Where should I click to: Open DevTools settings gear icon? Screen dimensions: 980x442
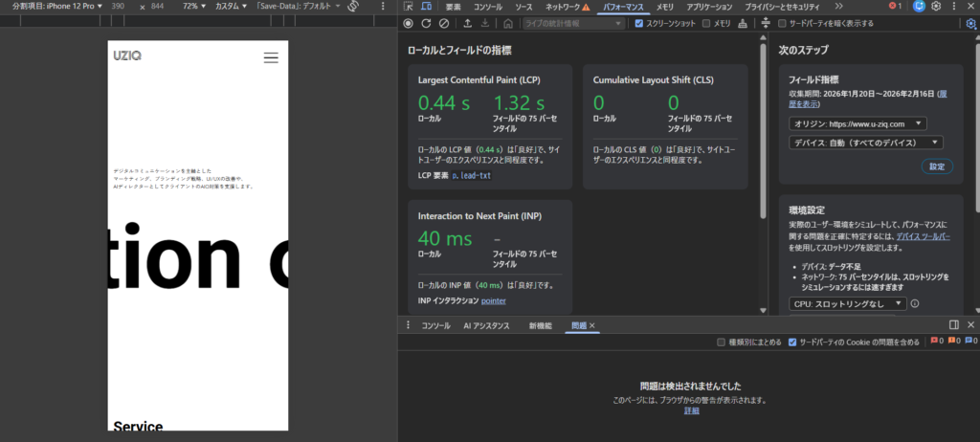tap(936, 7)
